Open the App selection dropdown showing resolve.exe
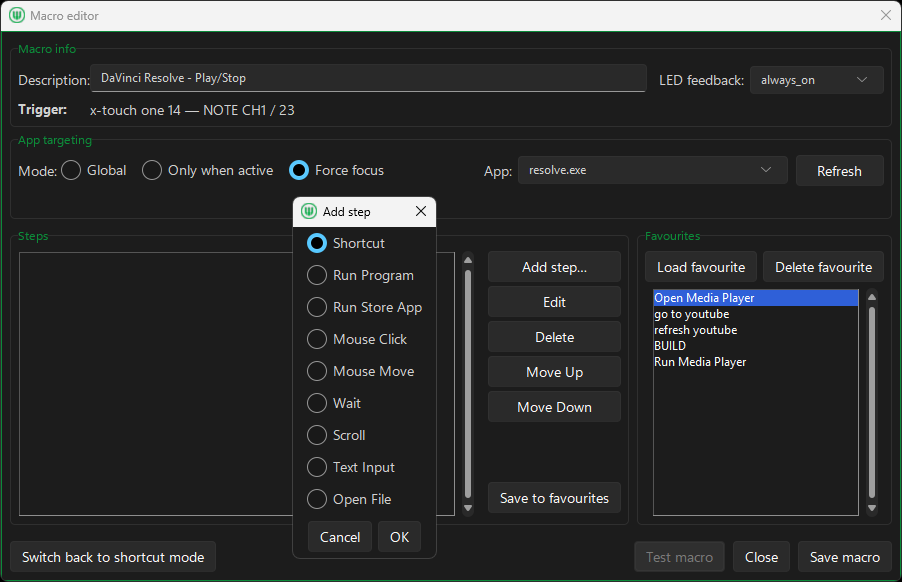902x582 pixels. [652, 170]
